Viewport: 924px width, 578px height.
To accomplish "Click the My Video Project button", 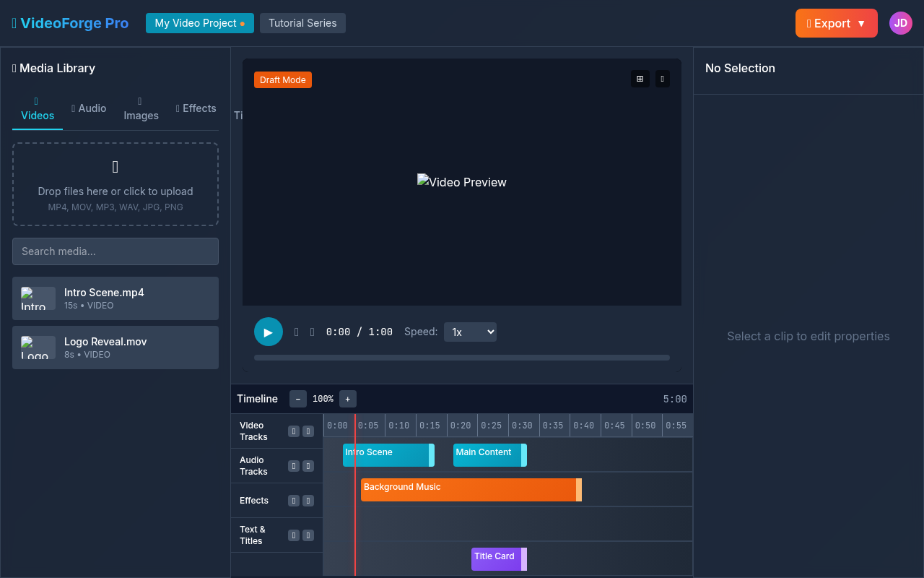I will [x=199, y=23].
